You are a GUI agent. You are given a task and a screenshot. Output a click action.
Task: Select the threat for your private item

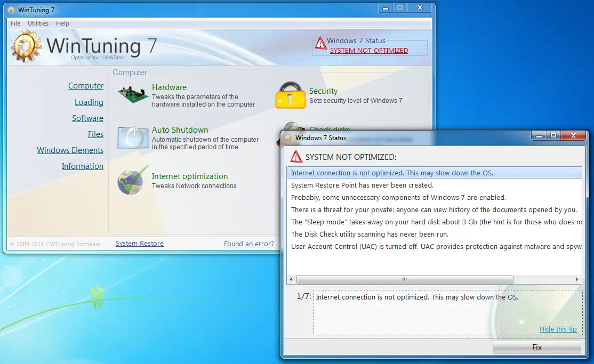[x=434, y=209]
